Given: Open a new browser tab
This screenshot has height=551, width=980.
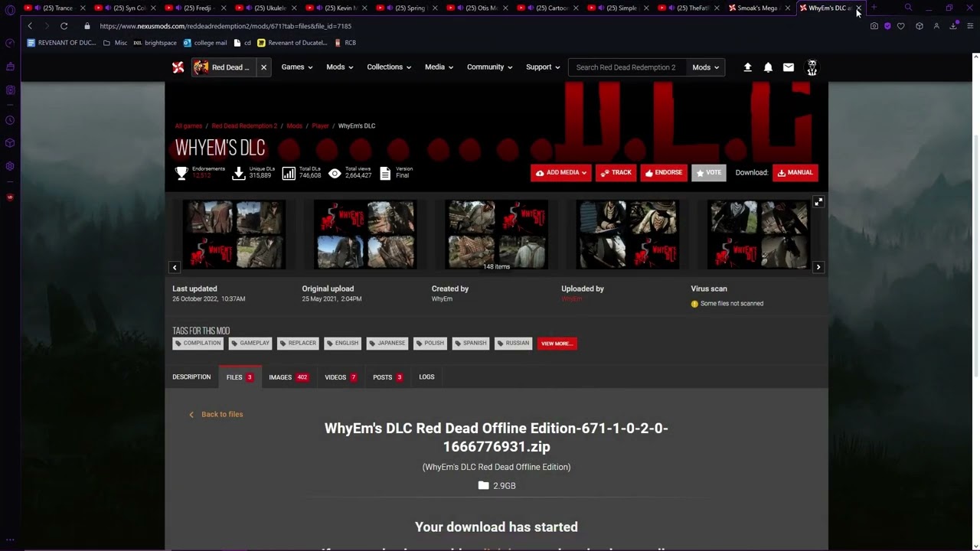Looking at the screenshot, I should (874, 8).
